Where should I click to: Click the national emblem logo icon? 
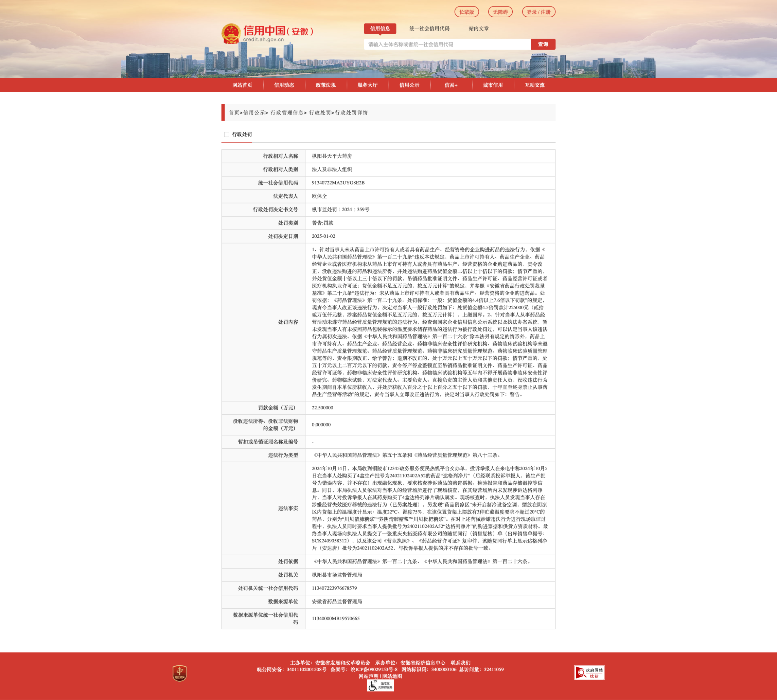tap(231, 34)
